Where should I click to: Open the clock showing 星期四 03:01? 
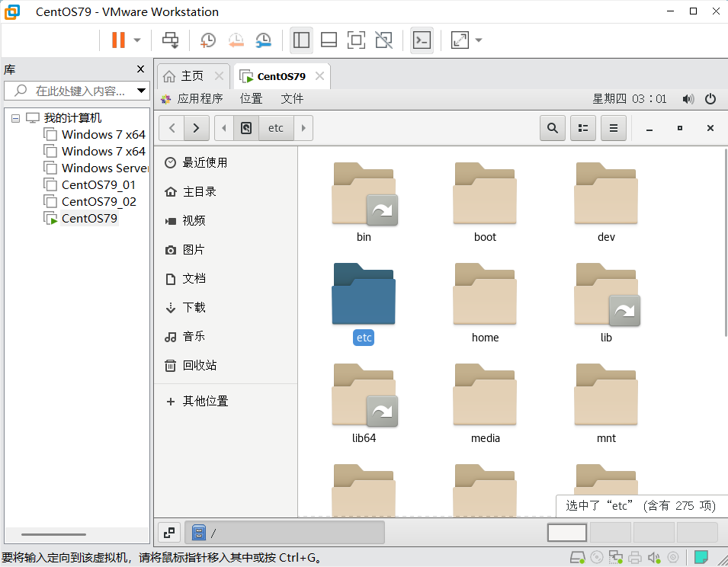click(x=630, y=99)
